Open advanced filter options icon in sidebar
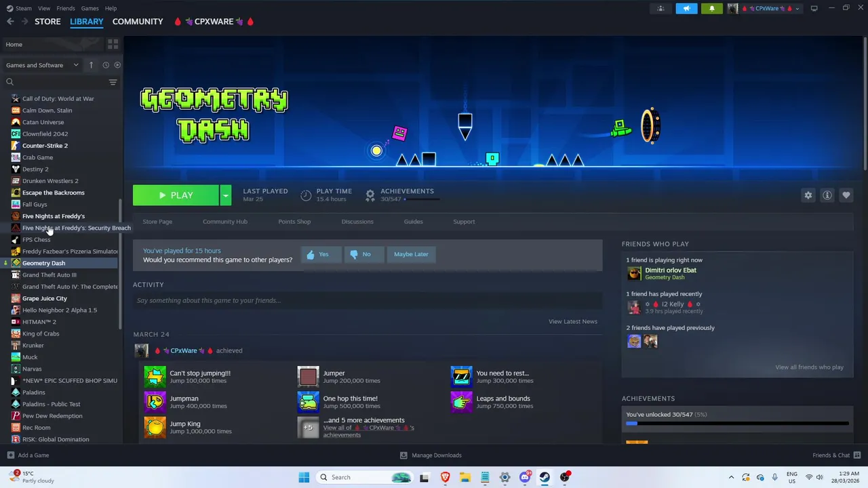The image size is (868, 488). click(113, 82)
